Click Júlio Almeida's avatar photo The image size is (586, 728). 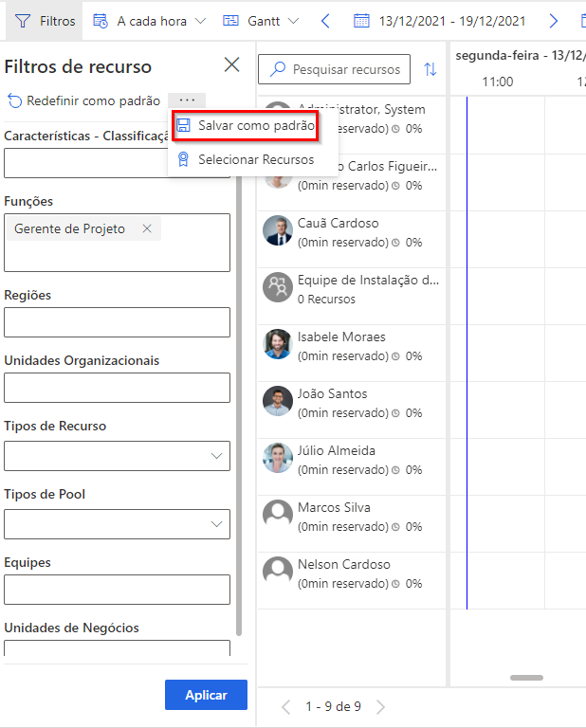pos(278,458)
